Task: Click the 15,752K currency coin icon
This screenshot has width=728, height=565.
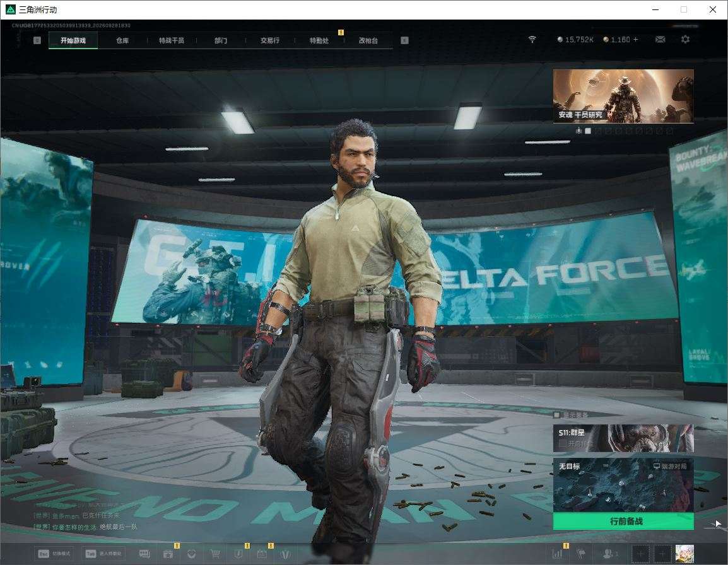Action: pos(560,40)
